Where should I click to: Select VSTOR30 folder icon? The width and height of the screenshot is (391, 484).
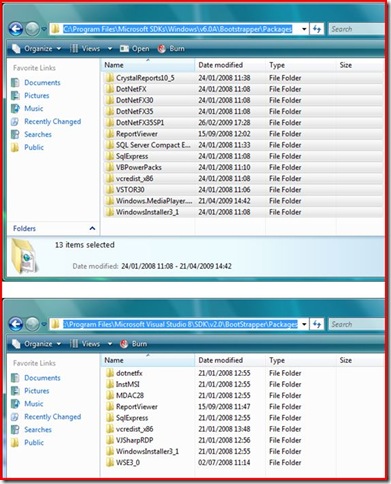(109, 190)
